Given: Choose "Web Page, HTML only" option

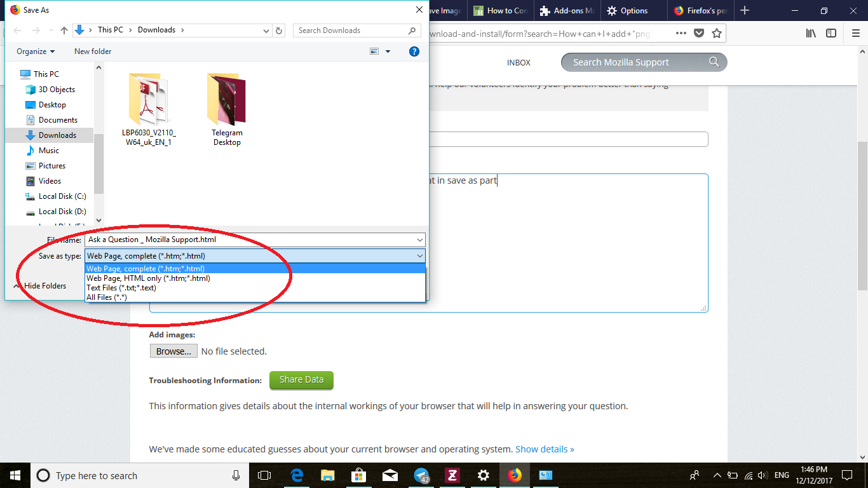Looking at the screenshot, I should coord(255,278).
